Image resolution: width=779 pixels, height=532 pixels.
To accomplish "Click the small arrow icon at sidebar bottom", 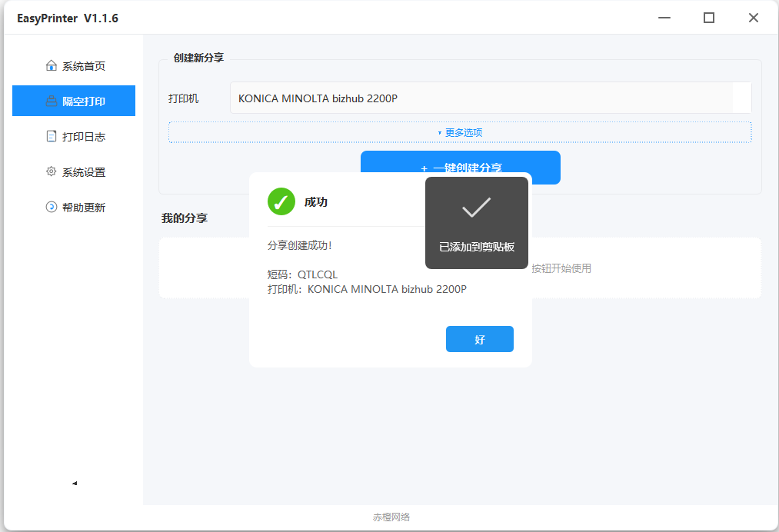I will click(75, 483).
